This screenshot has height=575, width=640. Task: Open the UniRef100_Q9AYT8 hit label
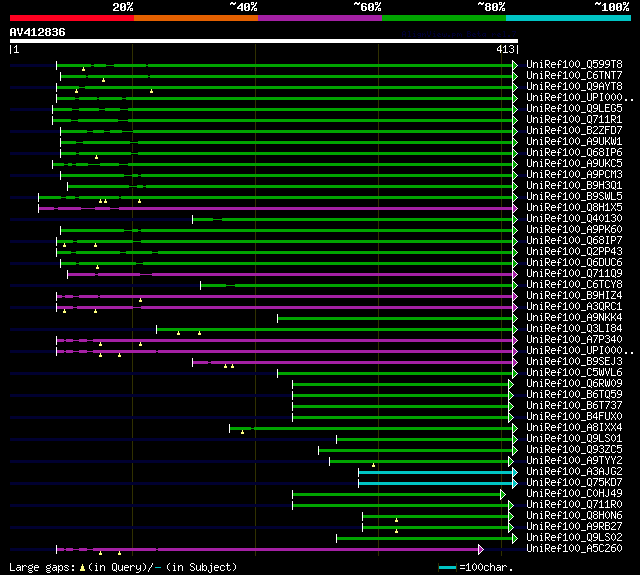pos(574,87)
